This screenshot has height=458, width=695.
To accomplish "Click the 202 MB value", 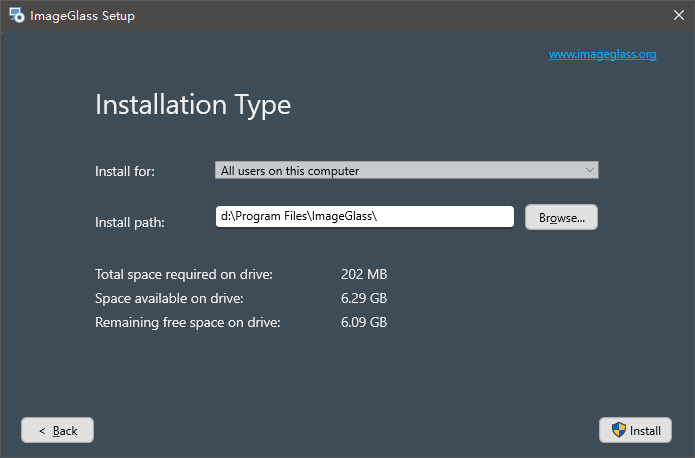I will tap(364, 274).
